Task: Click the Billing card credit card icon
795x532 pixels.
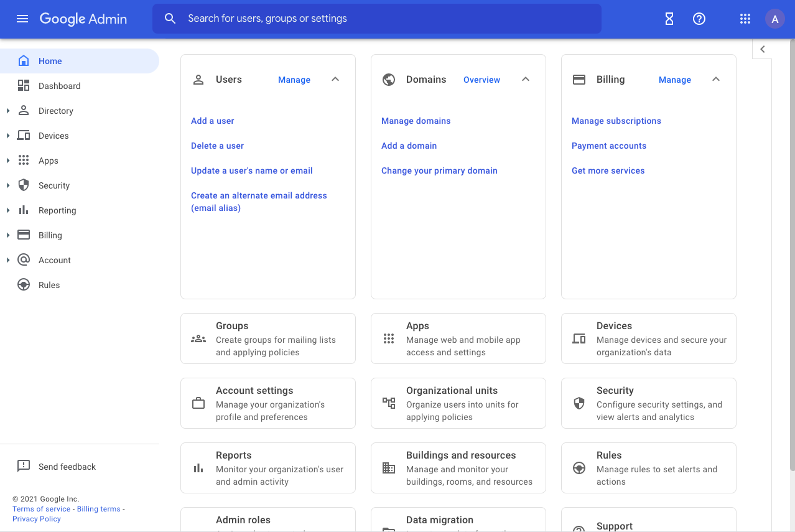Action: (579, 80)
